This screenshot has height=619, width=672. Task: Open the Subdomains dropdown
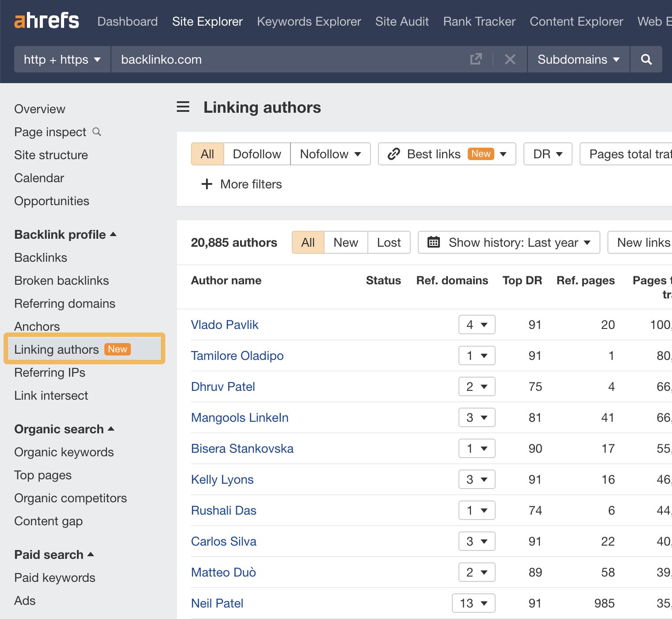[x=577, y=59]
